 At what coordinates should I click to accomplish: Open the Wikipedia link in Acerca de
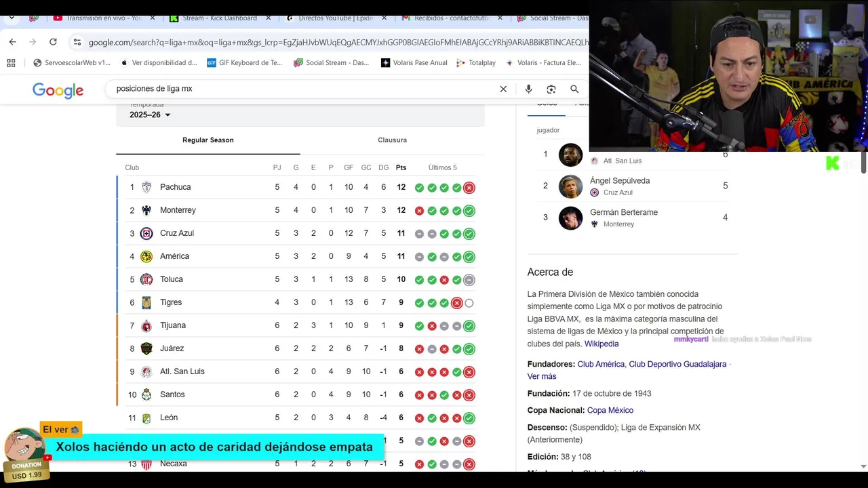pyautogui.click(x=601, y=344)
